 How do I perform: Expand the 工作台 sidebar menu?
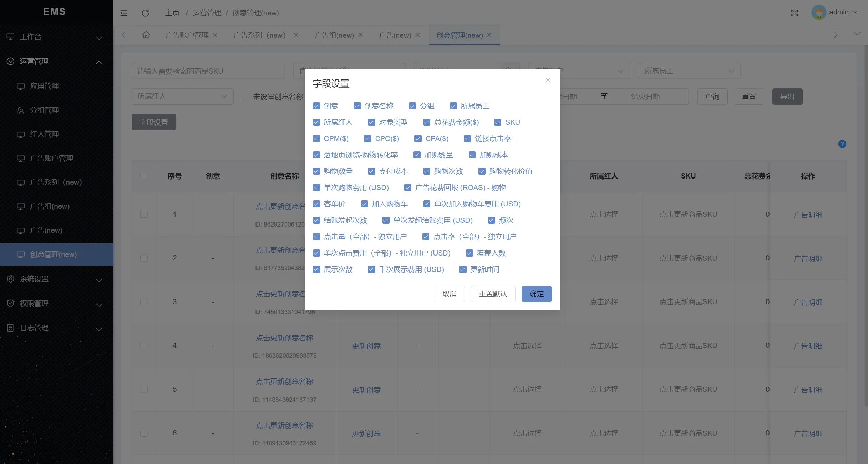(99, 37)
